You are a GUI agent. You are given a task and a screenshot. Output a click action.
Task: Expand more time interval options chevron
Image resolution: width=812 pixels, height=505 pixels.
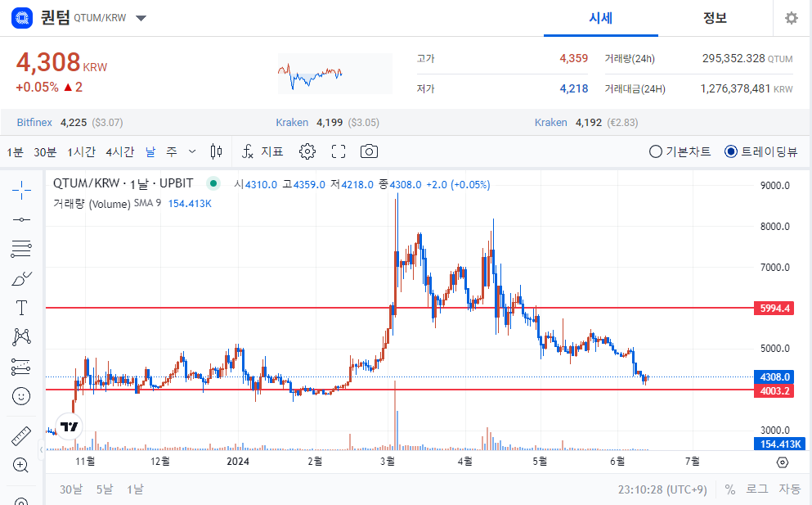tap(192, 151)
